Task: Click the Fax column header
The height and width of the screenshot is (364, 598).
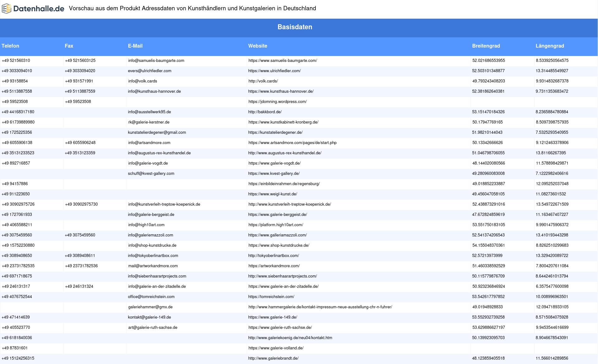Action: 69,46
